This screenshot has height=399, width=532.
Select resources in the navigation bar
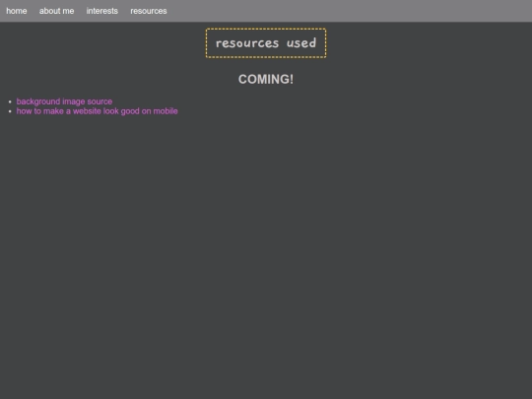click(x=149, y=11)
